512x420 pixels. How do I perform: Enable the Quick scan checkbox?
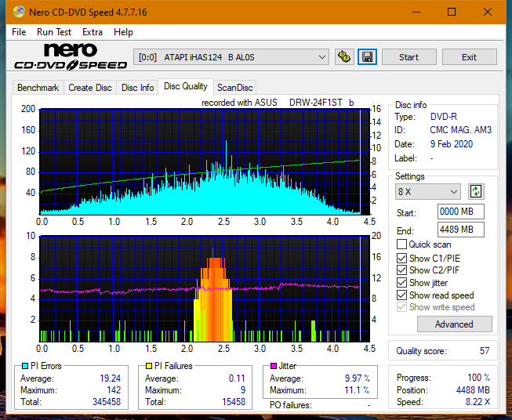401,244
